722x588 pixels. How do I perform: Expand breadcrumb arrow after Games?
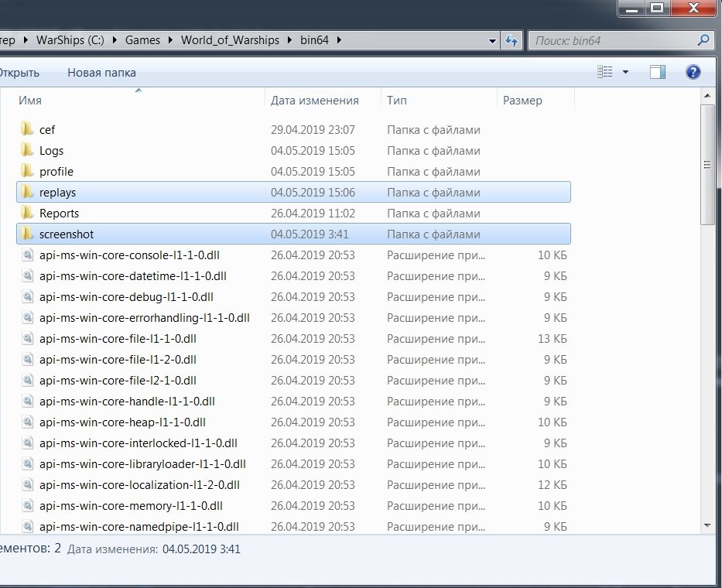tap(170, 40)
